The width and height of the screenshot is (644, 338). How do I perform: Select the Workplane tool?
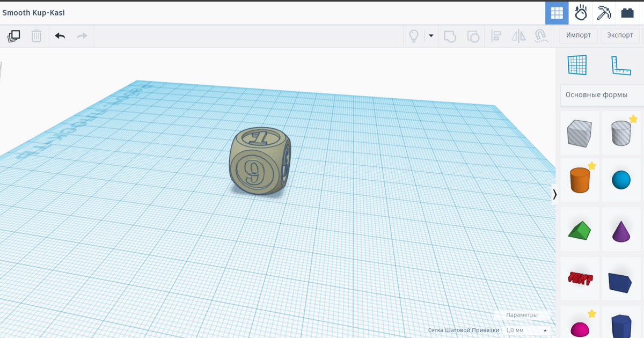click(x=577, y=65)
